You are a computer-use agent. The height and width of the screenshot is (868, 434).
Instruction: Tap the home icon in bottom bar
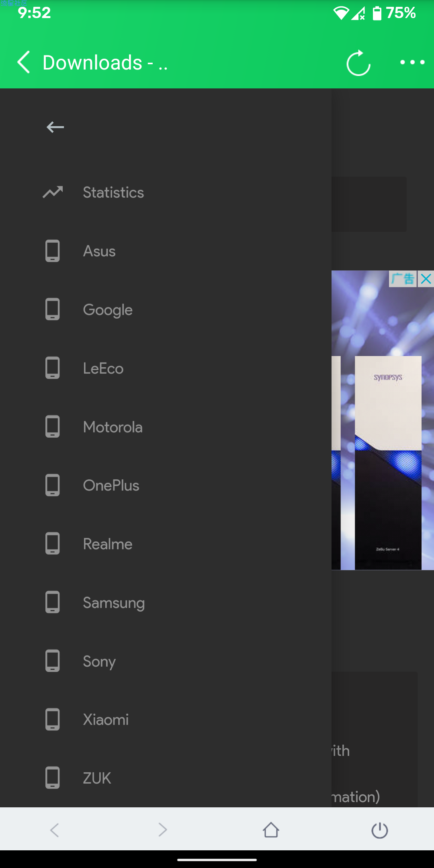271,829
